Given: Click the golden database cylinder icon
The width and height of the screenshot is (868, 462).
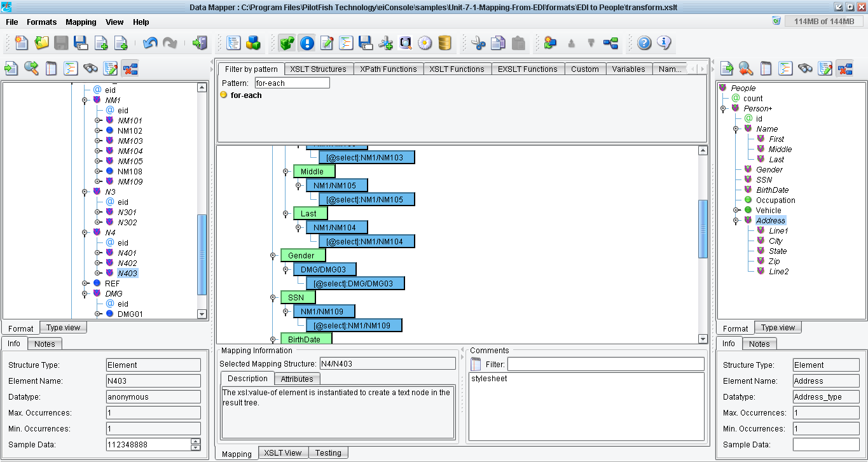Looking at the screenshot, I should coord(444,43).
